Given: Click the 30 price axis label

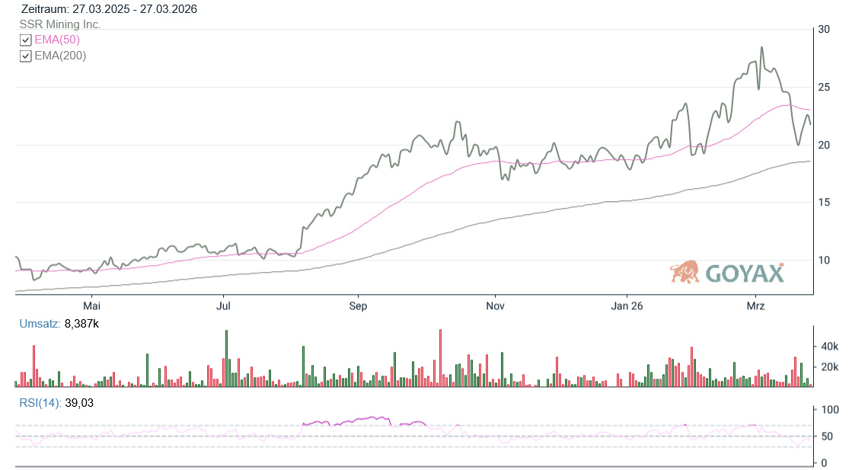Looking at the screenshot, I should click(823, 29).
